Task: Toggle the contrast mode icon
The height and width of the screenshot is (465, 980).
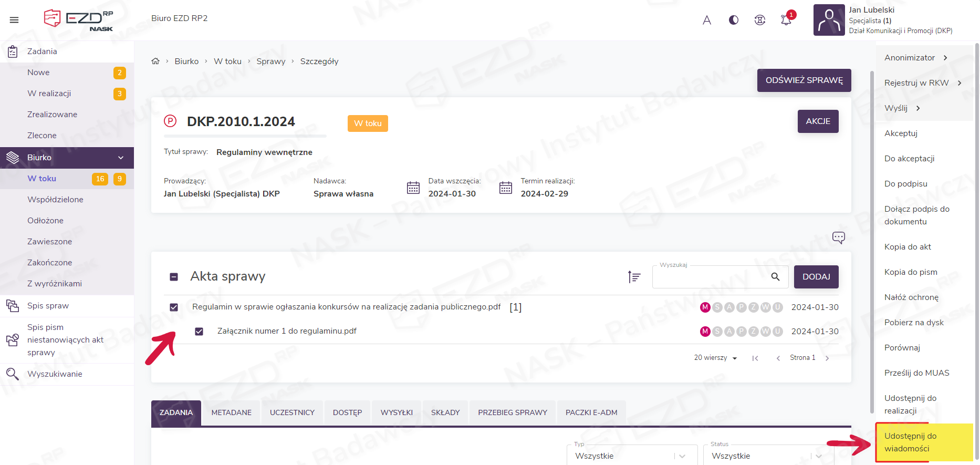Action: tap(734, 20)
